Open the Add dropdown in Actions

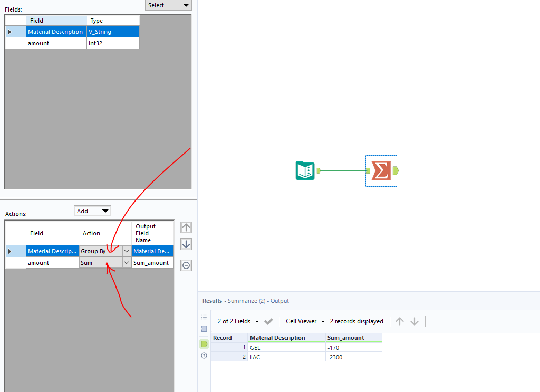click(x=92, y=211)
